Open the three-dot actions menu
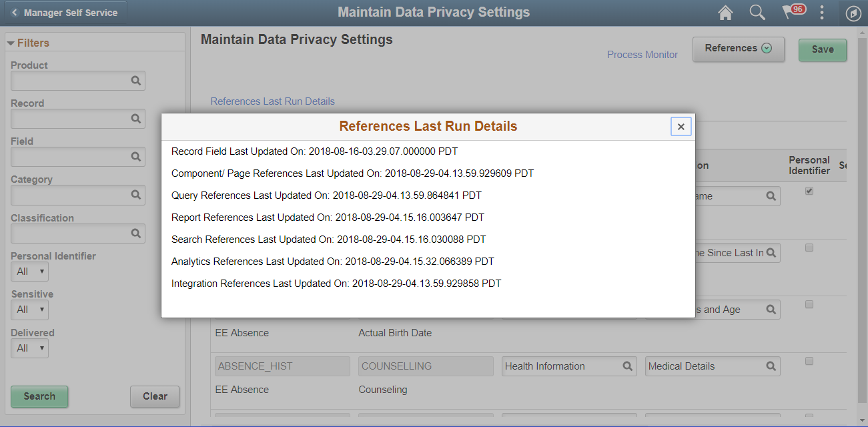The width and height of the screenshot is (868, 427). tap(822, 13)
